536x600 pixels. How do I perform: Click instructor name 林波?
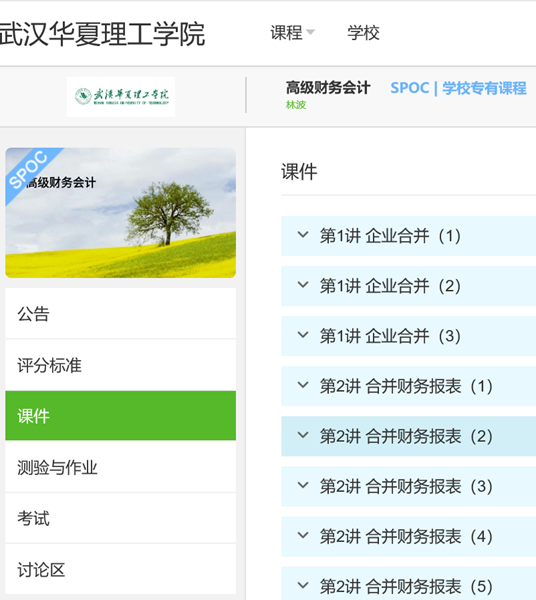click(296, 105)
